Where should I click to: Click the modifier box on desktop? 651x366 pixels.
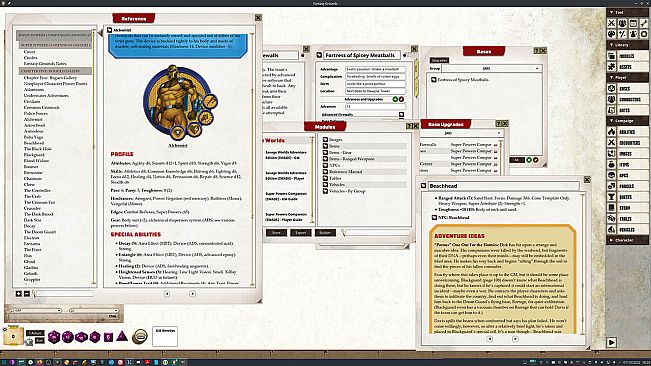click(13, 337)
